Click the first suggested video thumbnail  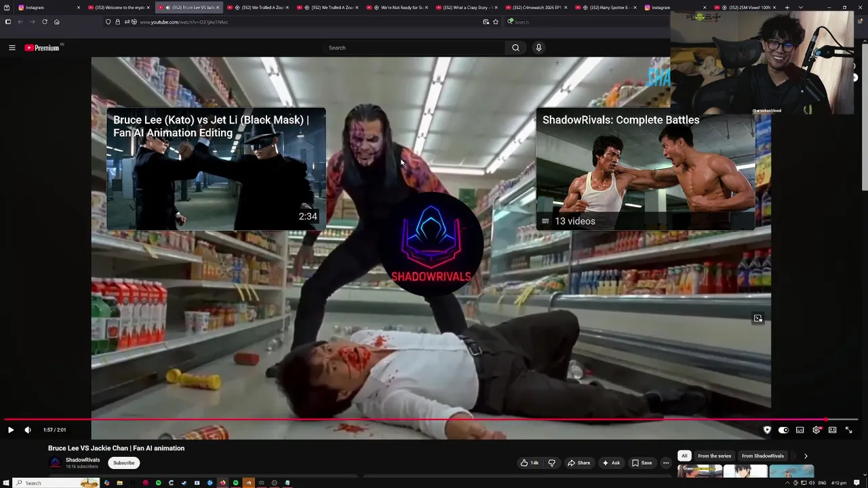(x=700, y=472)
